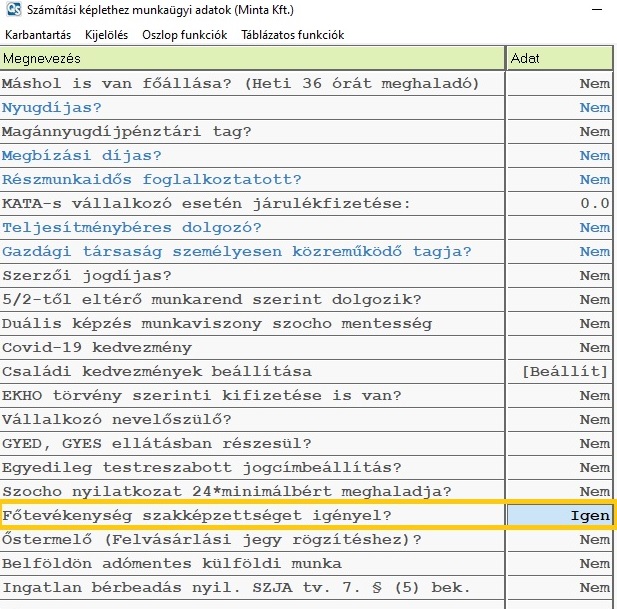Select the Megbízási díjas? row label
617x609 pixels.
pos(81,155)
